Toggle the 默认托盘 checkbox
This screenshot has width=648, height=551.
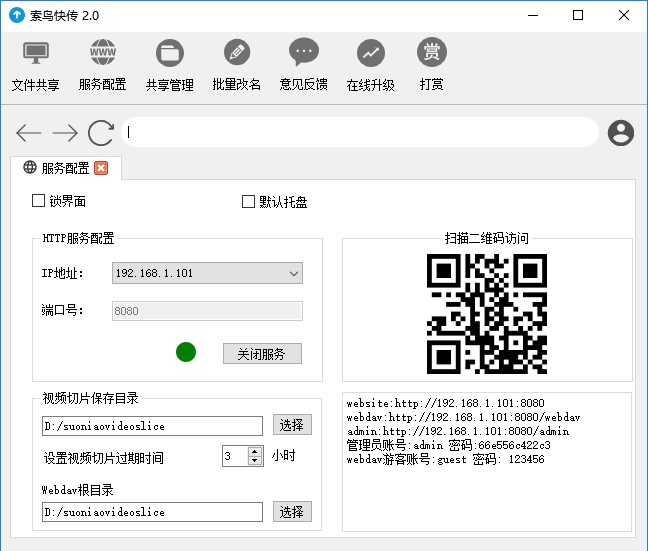tap(249, 201)
